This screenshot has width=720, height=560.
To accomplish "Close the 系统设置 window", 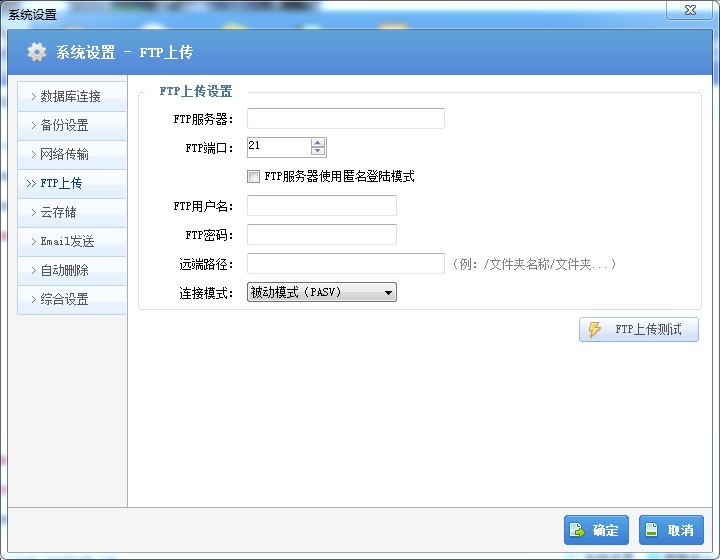I will coord(690,10).
